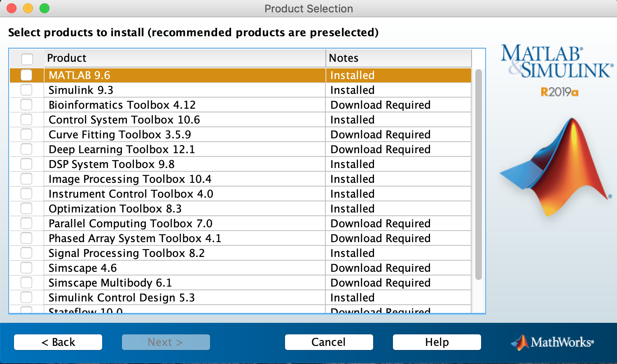The image size is (617, 364).
Task: Select the MATLAB 9.6 row name
Action: pos(79,75)
